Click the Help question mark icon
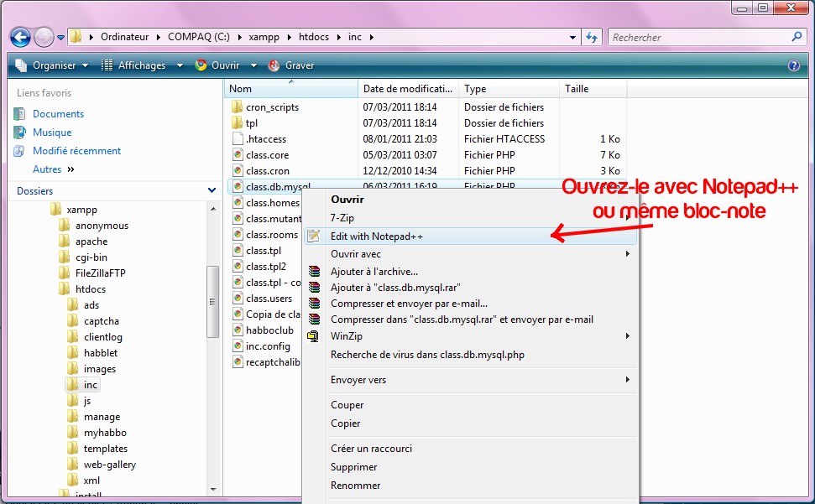 [794, 65]
